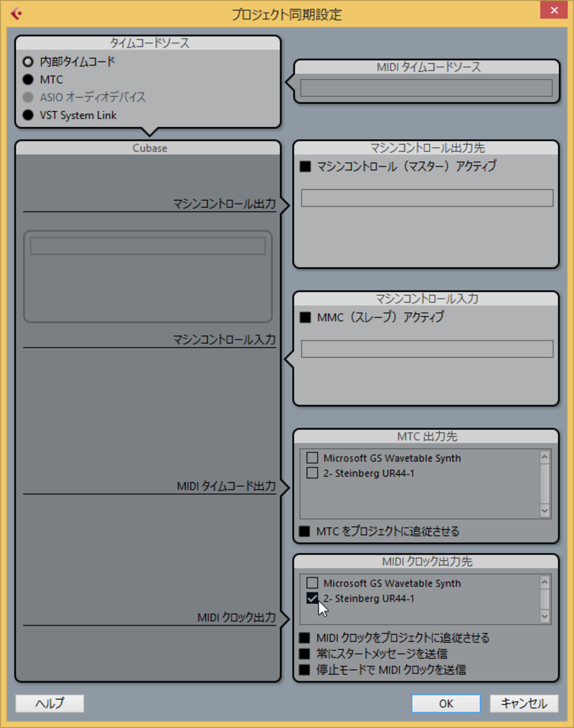Image resolution: width=574 pixels, height=728 pixels.
Task: Enable 停止モードで MIDI クロックを送信 option
Action: click(305, 669)
